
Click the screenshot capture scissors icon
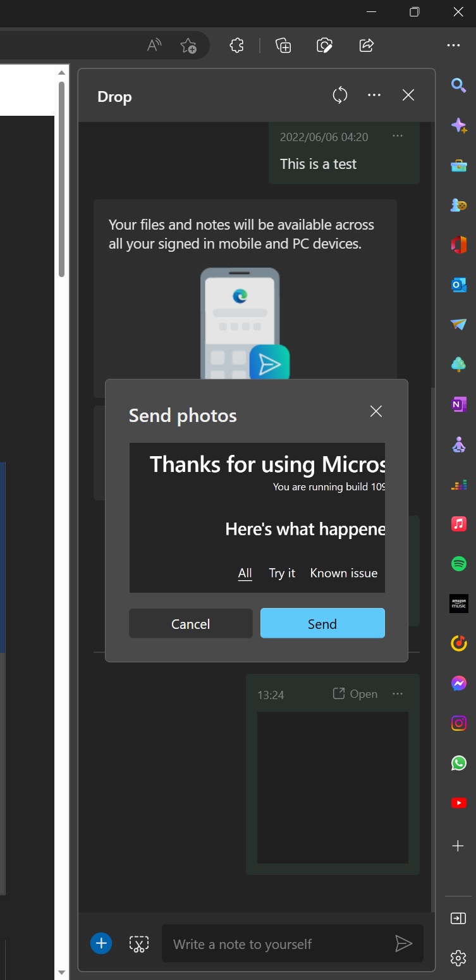click(x=139, y=944)
